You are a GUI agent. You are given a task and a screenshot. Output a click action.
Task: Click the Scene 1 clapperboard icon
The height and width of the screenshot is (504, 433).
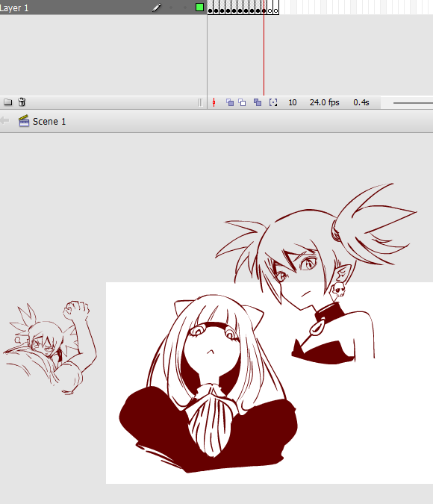(24, 121)
